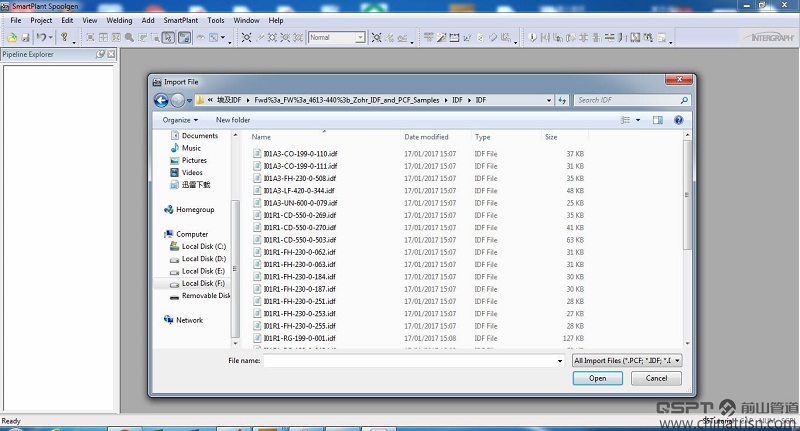
Task: Open the Welding menu
Action: (119, 20)
